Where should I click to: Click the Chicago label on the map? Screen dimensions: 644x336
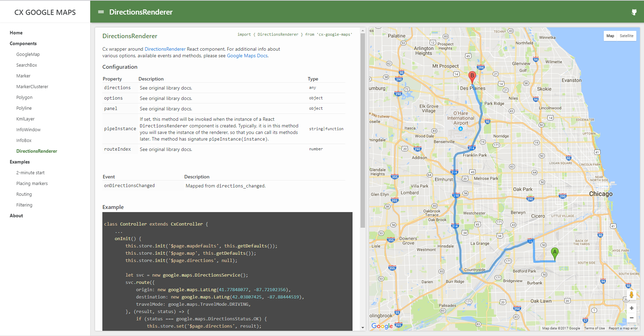coord(601,194)
